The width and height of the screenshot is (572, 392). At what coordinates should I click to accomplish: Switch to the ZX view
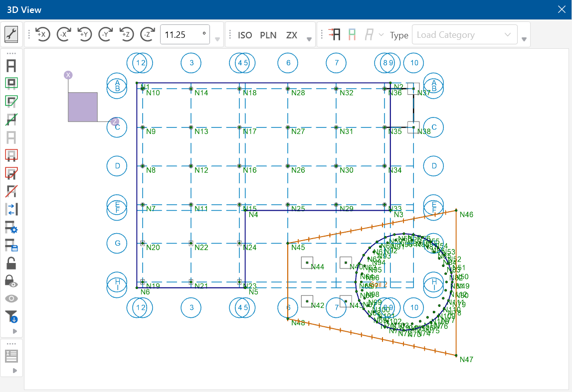pos(292,35)
